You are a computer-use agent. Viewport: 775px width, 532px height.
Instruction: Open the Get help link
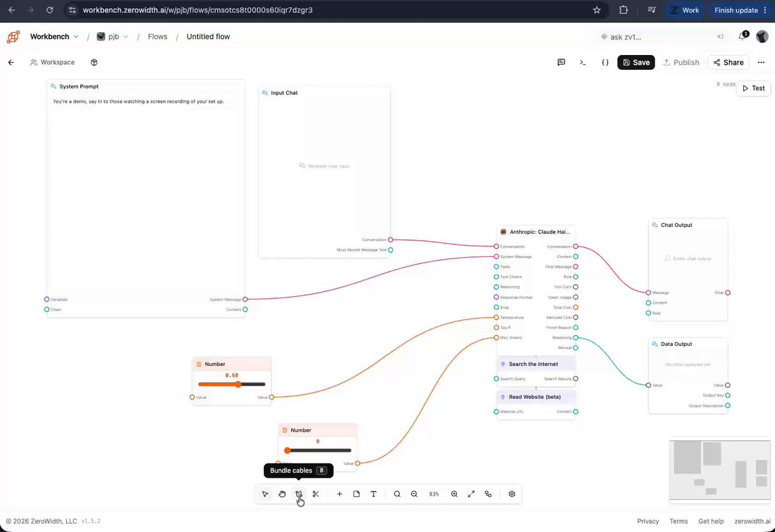pyautogui.click(x=711, y=521)
